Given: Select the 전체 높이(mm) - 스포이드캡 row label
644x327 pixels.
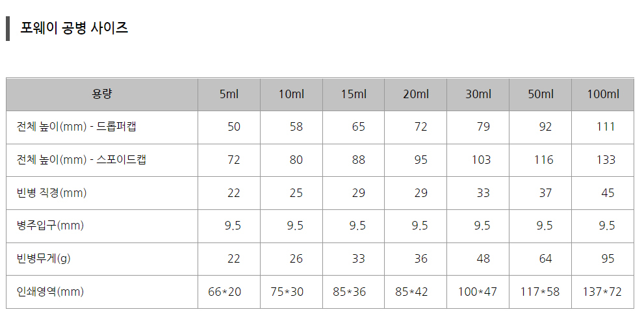Looking at the screenshot, I should [x=81, y=160].
